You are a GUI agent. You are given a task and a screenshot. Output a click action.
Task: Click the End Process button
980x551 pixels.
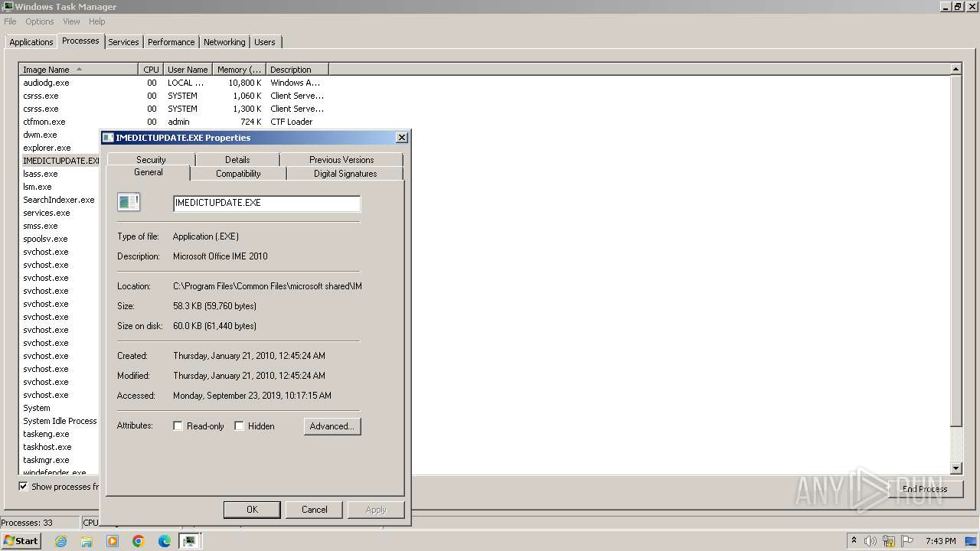click(925, 488)
